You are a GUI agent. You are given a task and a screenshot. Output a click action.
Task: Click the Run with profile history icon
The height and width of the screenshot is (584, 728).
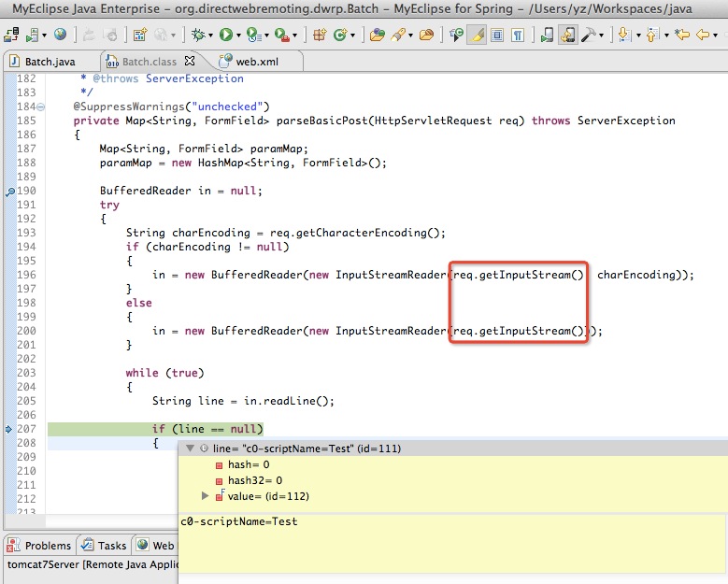pos(253,35)
